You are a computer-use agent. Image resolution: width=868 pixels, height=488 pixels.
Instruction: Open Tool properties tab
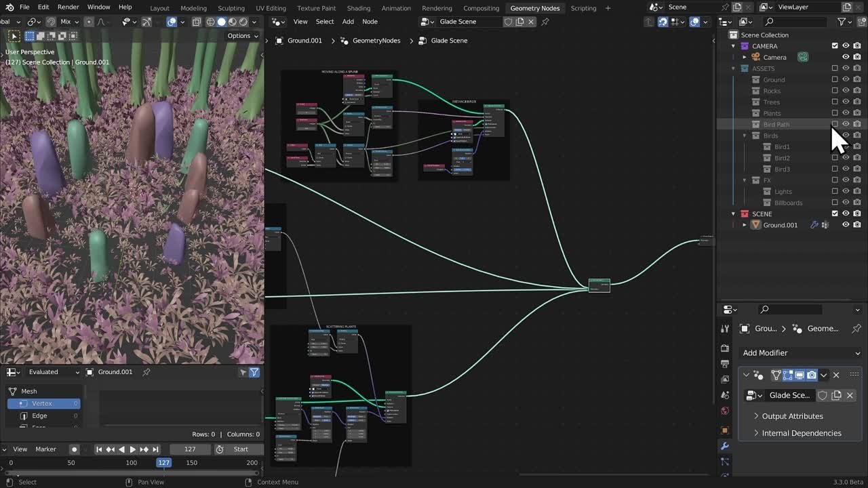(x=725, y=329)
